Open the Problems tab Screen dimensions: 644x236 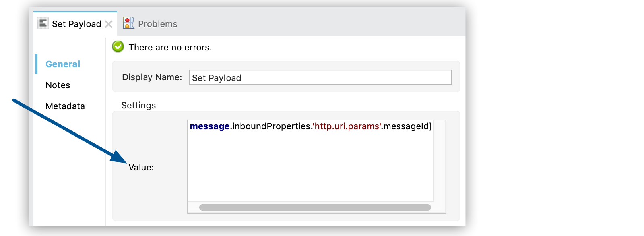[x=157, y=24]
